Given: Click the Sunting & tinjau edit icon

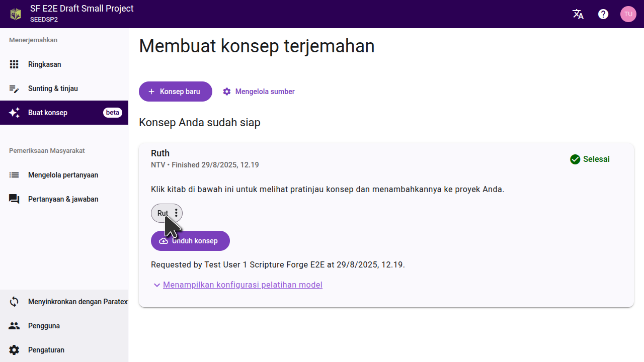Looking at the screenshot, I should tap(14, 88).
